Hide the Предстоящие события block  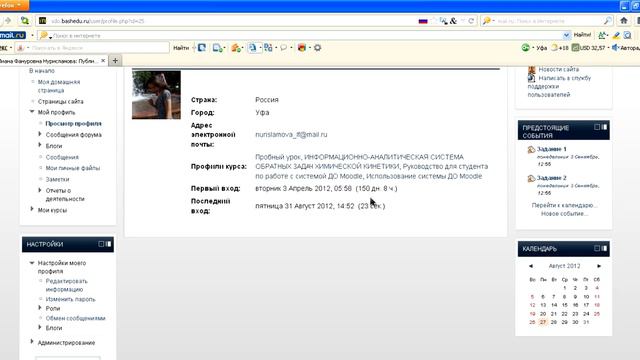[597, 127]
